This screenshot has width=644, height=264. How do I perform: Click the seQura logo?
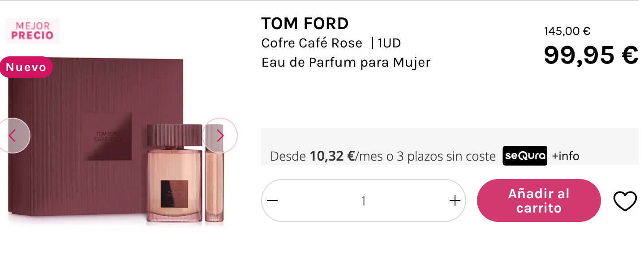click(x=525, y=156)
